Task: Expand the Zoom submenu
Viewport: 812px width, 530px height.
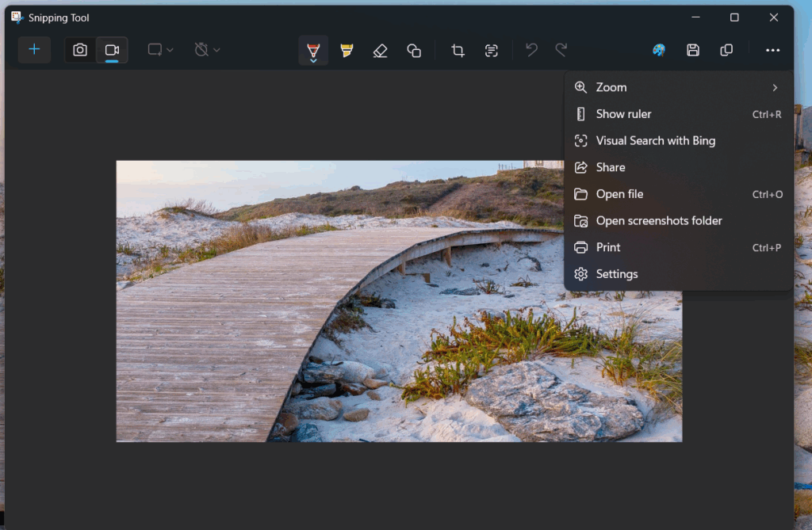Action: [678, 87]
